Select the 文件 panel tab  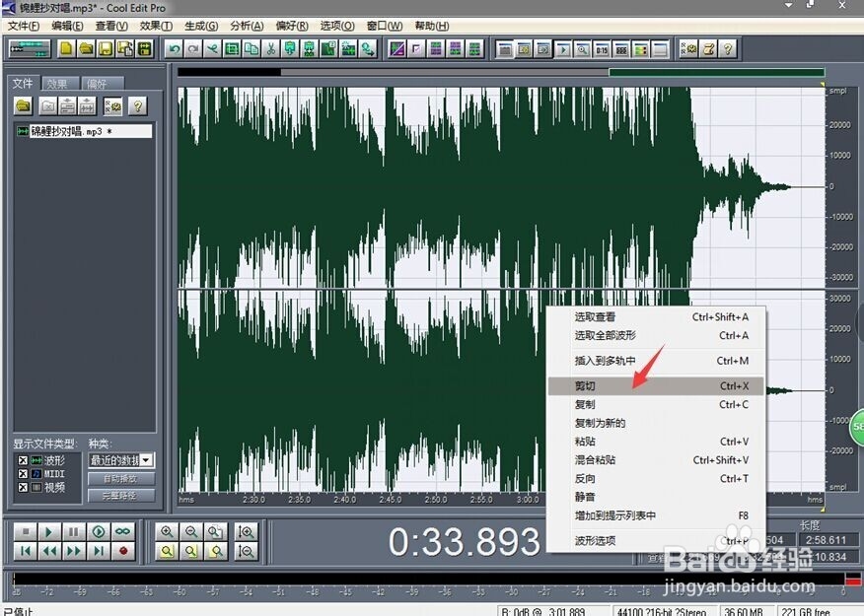[x=23, y=83]
